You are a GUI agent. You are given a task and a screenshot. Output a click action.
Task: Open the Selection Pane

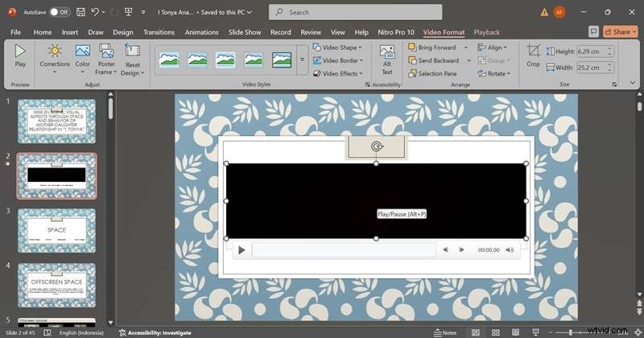tap(432, 73)
